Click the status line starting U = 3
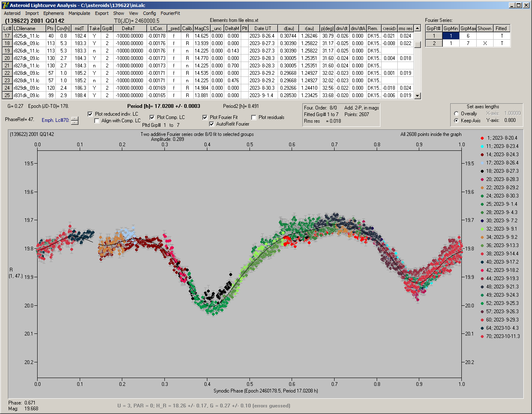Viewport: 532px width, 414px height. (204, 406)
